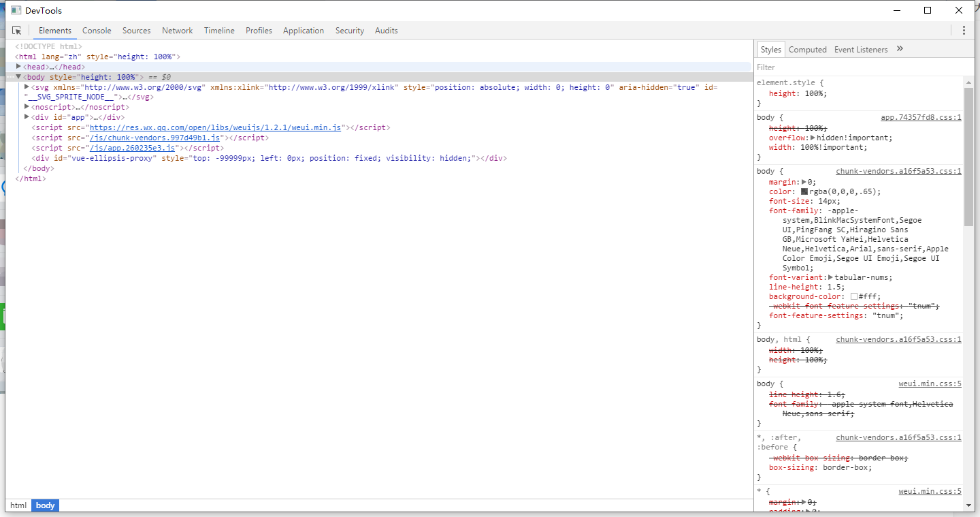This screenshot has height=517, width=980.
Task: Click the Styles pane vertical scrollbar thumb
Action: (969, 157)
